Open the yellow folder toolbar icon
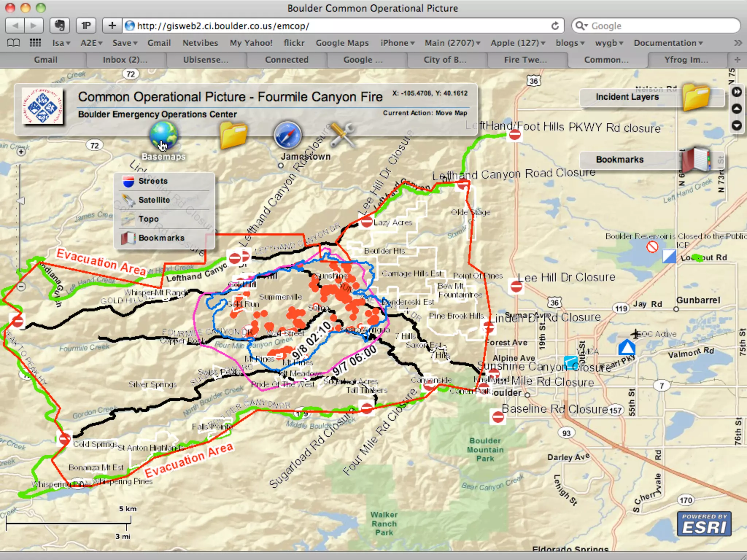Image resolution: width=747 pixels, height=560 pixels. click(233, 135)
